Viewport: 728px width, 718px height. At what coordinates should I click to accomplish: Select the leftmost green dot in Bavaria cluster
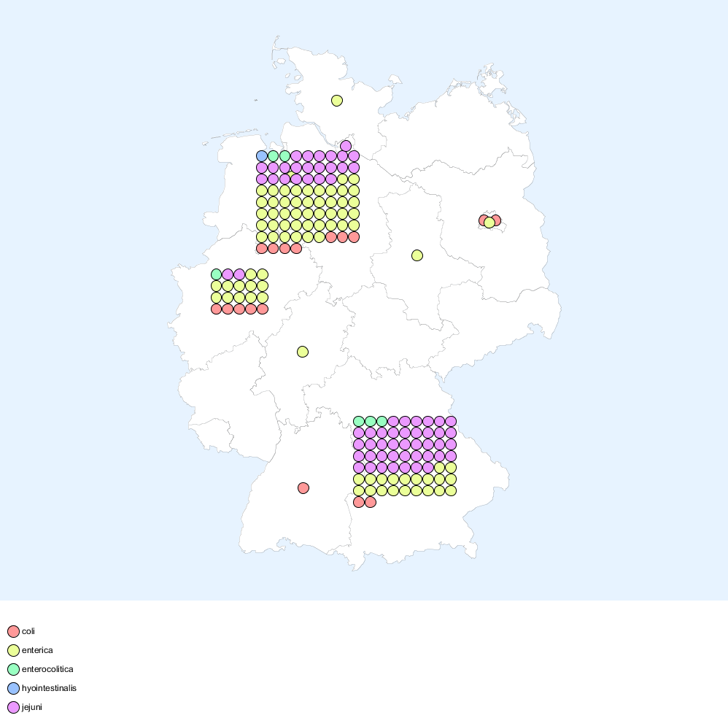pos(359,421)
